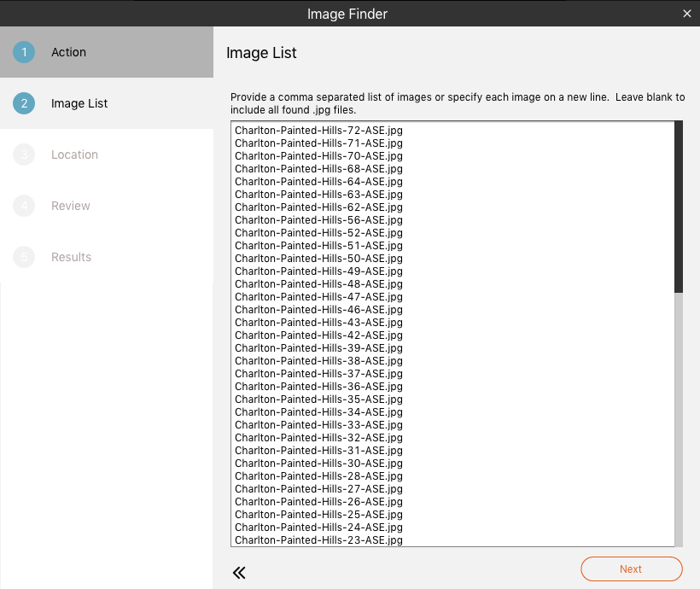Image resolution: width=700 pixels, height=589 pixels.
Task: Click the line Charlton-Painted-Hills-46-ASE.jpg
Action: click(x=318, y=310)
